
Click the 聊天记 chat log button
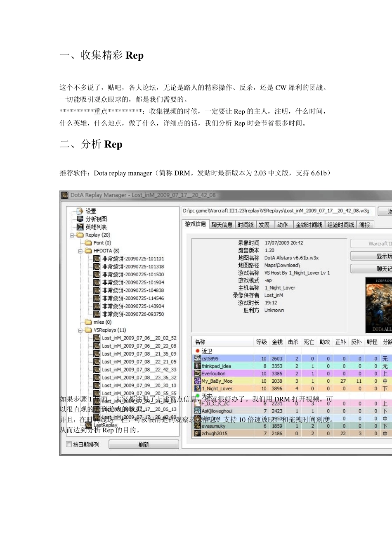pos(371,269)
